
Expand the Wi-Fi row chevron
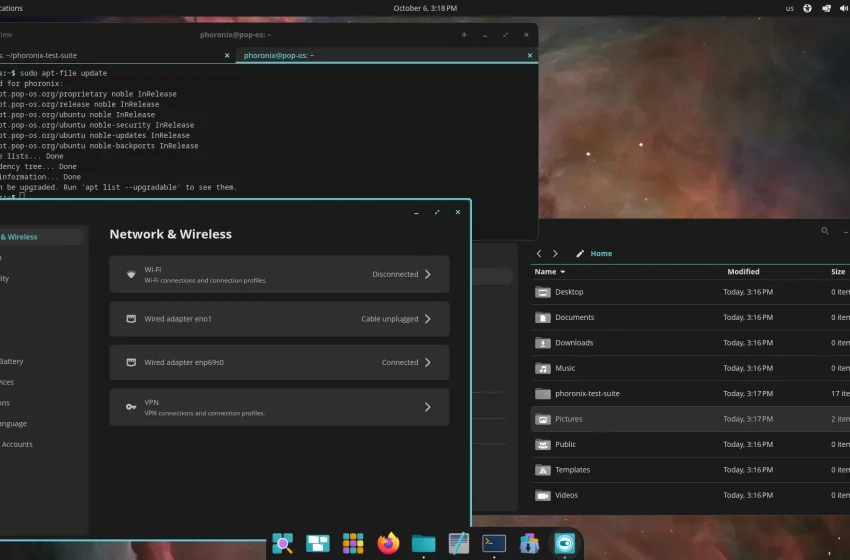(x=428, y=274)
